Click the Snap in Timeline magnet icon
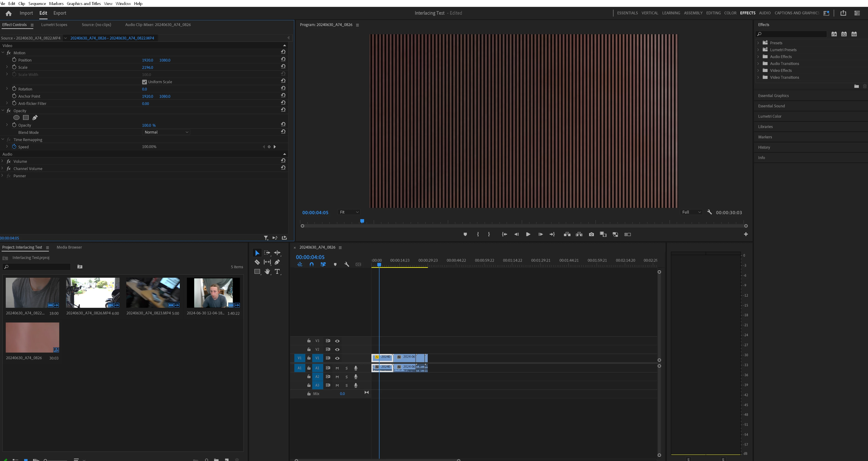This screenshot has height=461, width=868. [x=311, y=264]
